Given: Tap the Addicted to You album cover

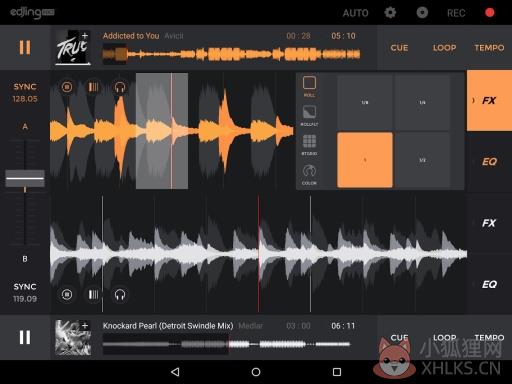Looking at the screenshot, I should 73,47.
